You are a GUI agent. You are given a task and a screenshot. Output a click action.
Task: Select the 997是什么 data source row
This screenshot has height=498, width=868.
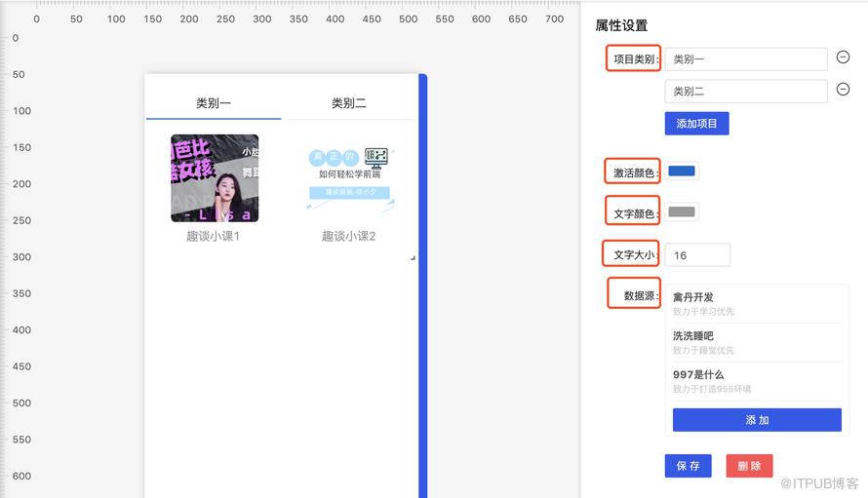coord(757,381)
